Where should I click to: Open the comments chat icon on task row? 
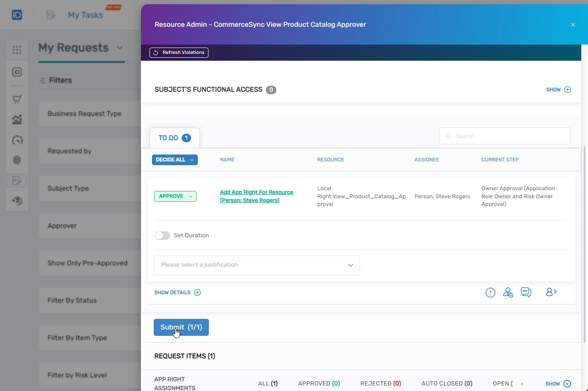[526, 292]
